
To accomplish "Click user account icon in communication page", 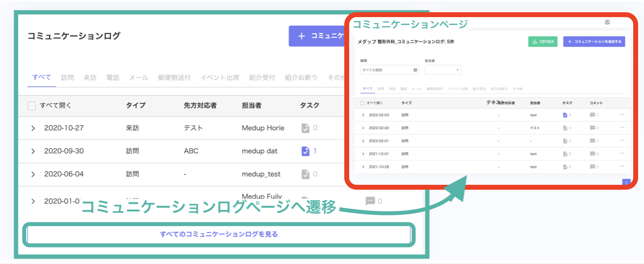I will (x=607, y=22).
